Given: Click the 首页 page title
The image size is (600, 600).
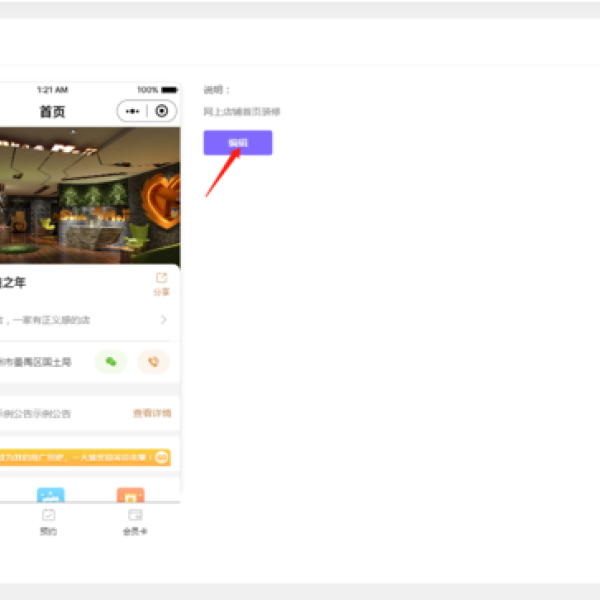Looking at the screenshot, I should click(x=52, y=112).
